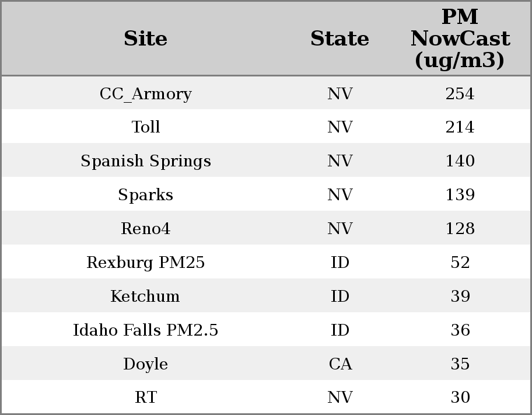Click the PM NowCast column header
Screen dimensions: 532x415
click(x=460, y=39)
